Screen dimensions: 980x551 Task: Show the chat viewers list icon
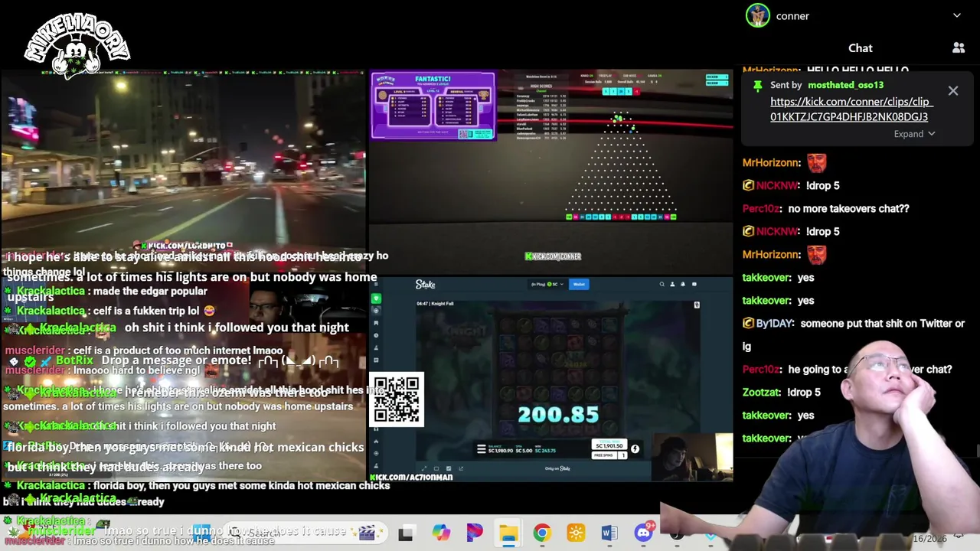pyautogui.click(x=959, y=48)
